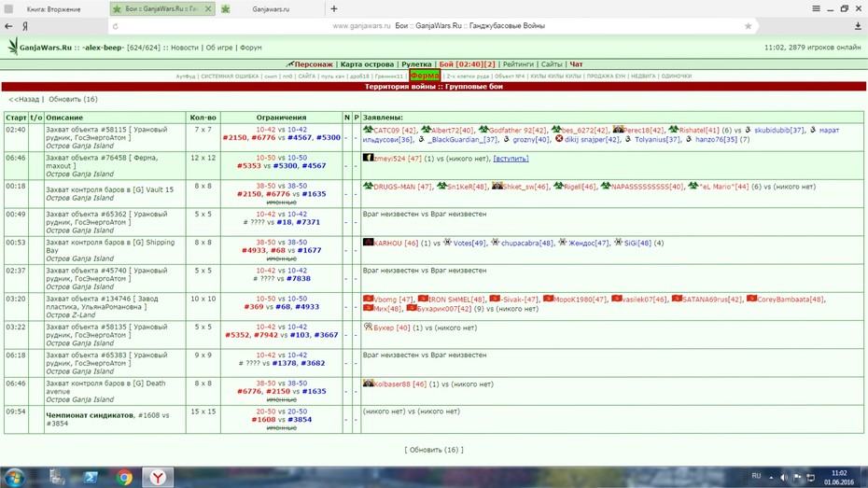Click player 'CoreyBambaata[48]' name
Screen dimensions: 868x488
point(790,300)
